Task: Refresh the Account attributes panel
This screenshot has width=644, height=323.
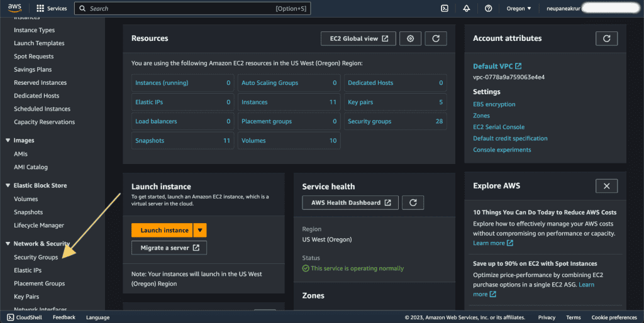Action: pos(607,38)
